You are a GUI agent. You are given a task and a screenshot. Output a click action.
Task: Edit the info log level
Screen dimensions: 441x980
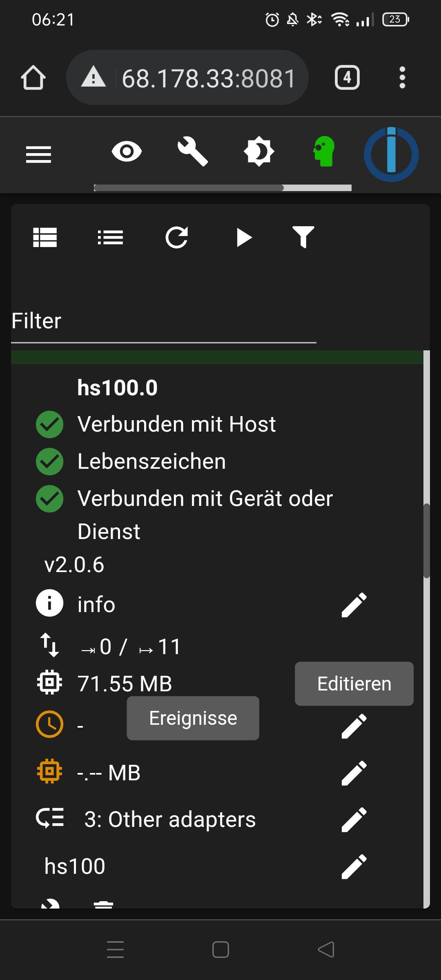pyautogui.click(x=354, y=605)
